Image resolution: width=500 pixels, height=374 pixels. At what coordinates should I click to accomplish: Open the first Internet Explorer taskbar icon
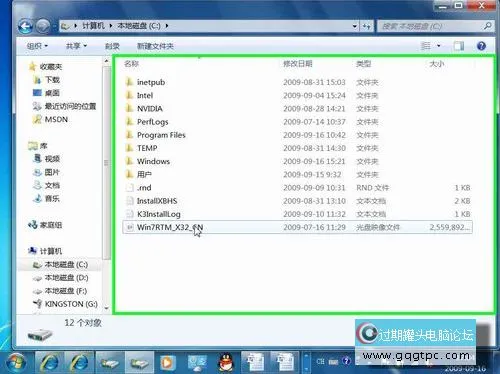49,363
